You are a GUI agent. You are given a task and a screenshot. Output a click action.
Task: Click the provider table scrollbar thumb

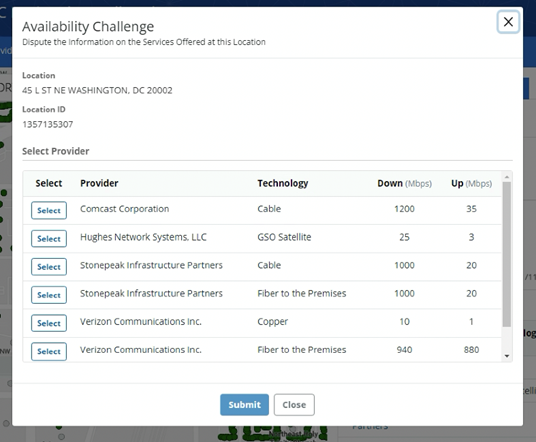coord(507,254)
